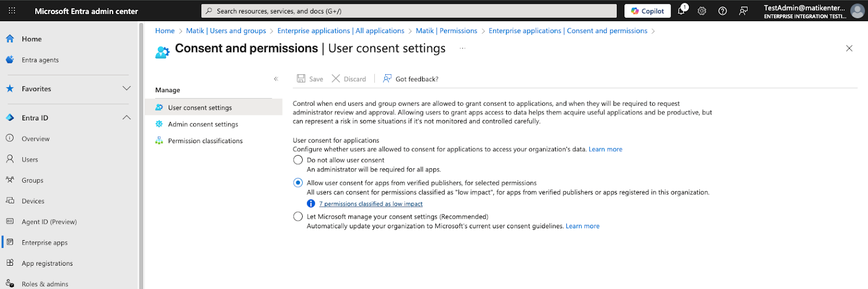The image size is (868, 289).
Task: Open 7 permissions classified as low impact link
Action: coord(371,204)
